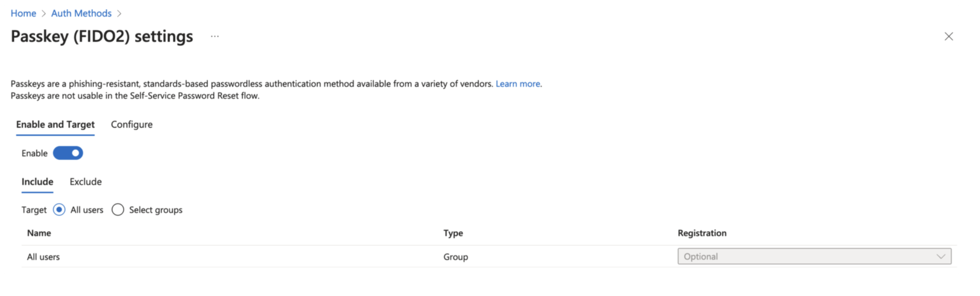Click the chevron on the Registration dropdown
Screen dimensions: 980x296
click(941, 256)
